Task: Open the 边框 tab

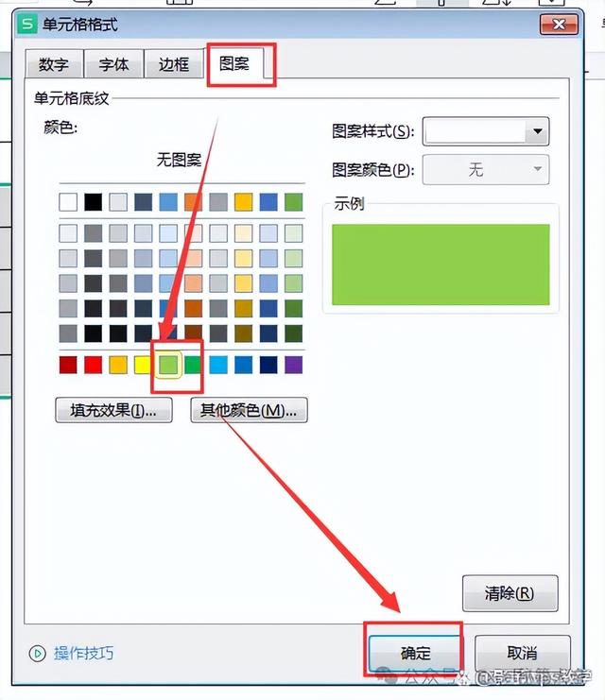Action: click(x=174, y=64)
